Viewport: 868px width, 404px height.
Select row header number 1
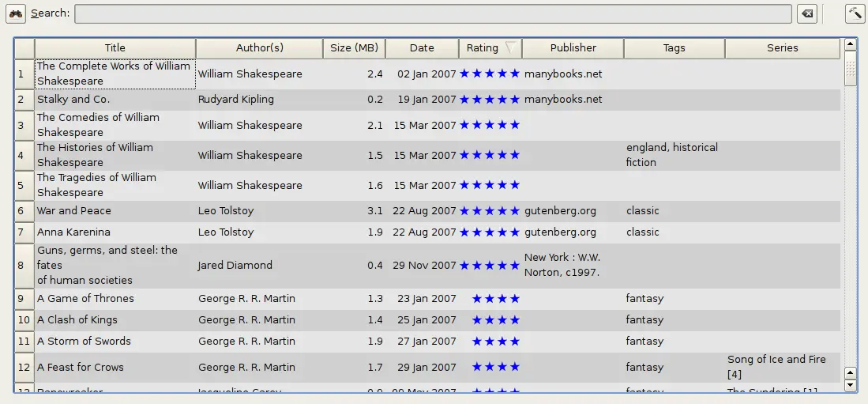tap(24, 74)
